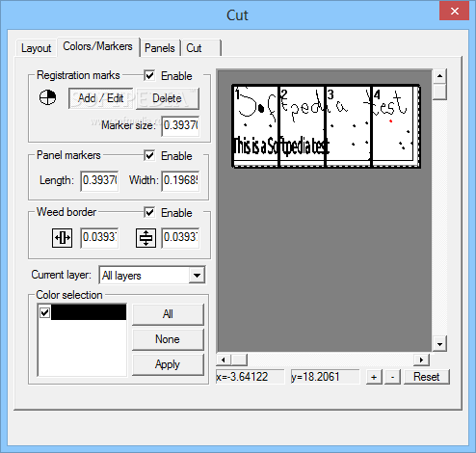Go to the Cut tab

(200, 48)
